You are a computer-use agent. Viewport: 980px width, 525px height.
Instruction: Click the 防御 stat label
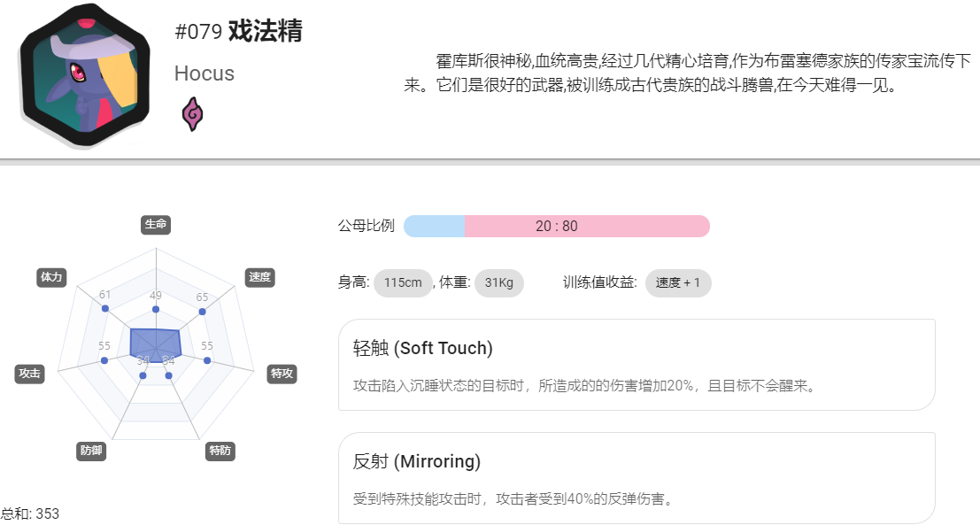pos(91,451)
